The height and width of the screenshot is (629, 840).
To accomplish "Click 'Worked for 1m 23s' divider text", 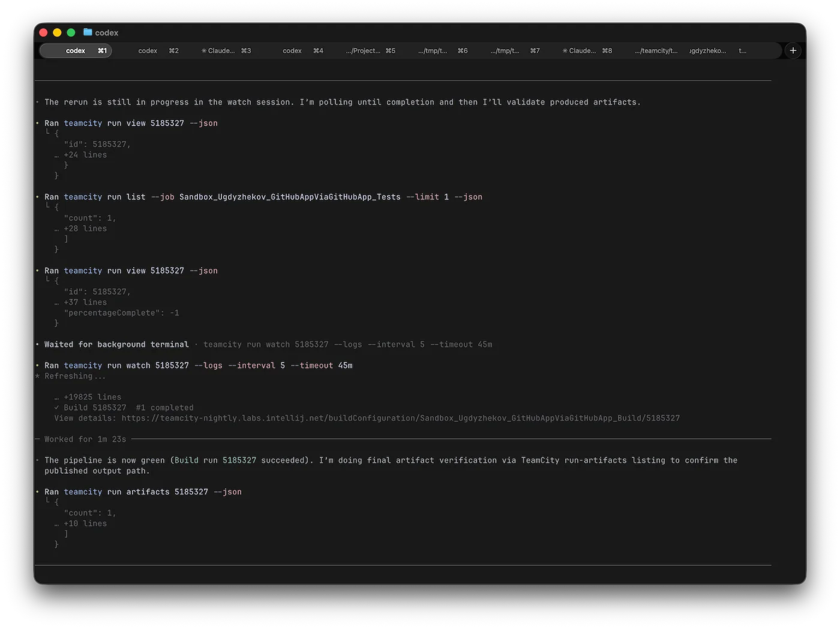I will click(x=85, y=439).
